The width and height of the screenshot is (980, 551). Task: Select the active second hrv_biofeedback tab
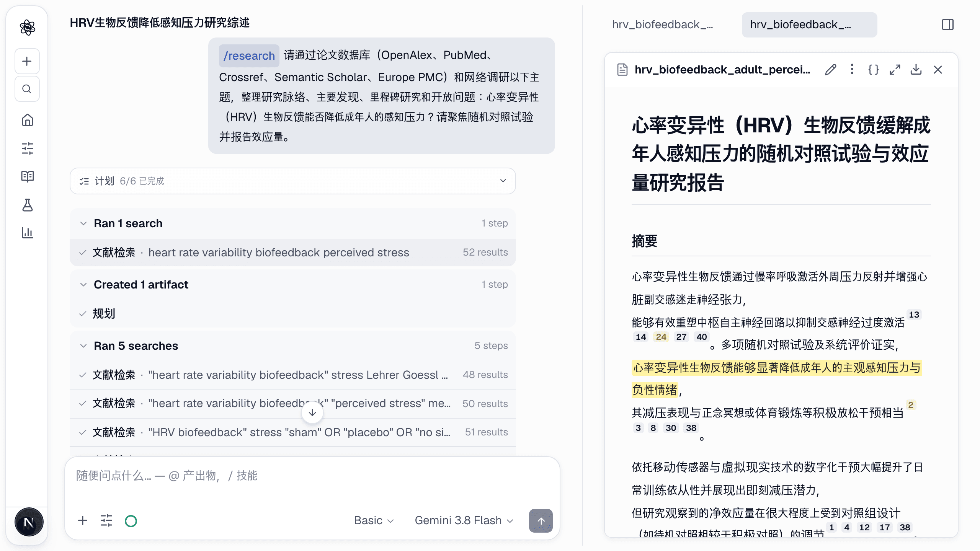point(809,25)
